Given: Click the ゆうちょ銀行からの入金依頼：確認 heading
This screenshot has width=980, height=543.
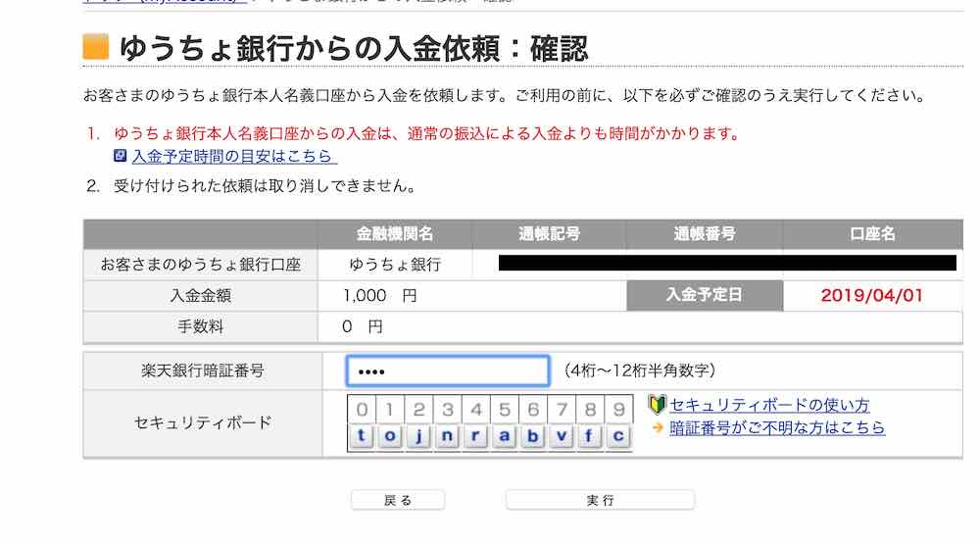Looking at the screenshot, I should click(x=354, y=49).
